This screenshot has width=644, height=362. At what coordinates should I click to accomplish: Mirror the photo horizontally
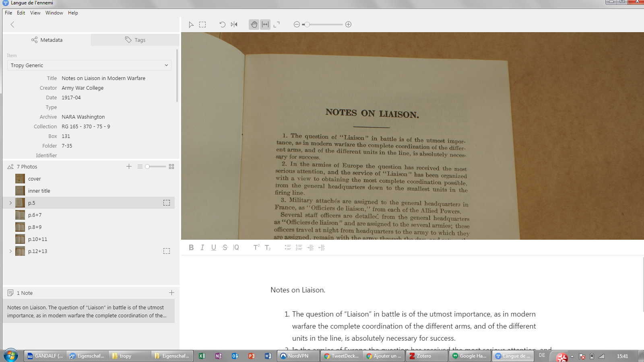tap(234, 25)
